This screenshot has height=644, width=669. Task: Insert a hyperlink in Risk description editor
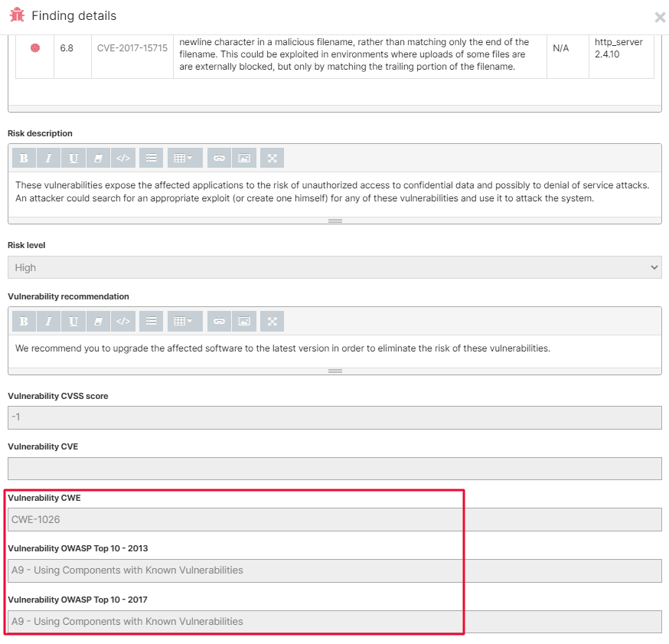(x=219, y=157)
